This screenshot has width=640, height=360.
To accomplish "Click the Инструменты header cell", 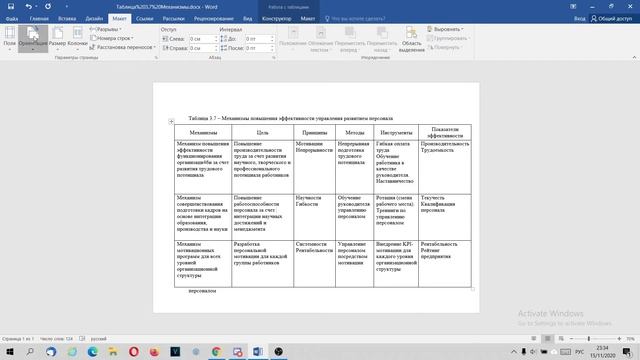I will point(396,133).
